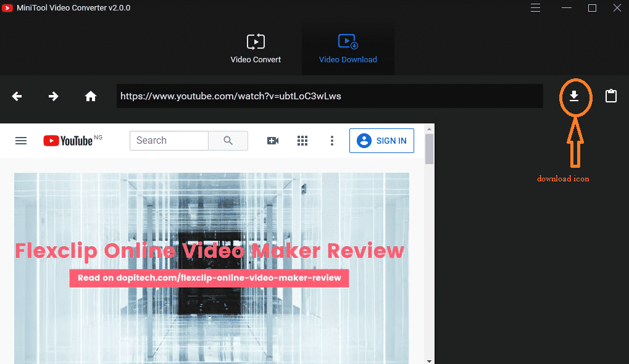
Task: Click the browser forward arrow
Action: [x=53, y=96]
